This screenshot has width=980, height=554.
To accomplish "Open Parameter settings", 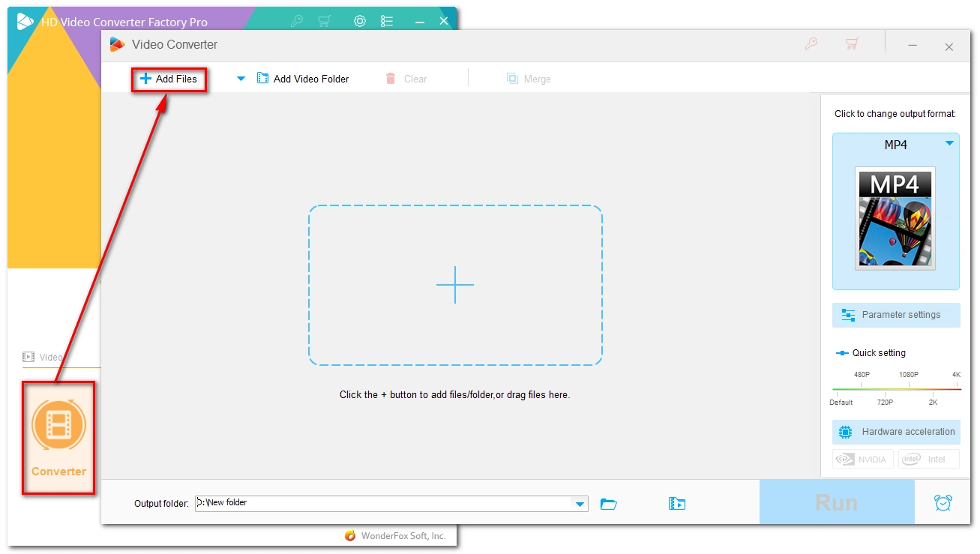I will [x=896, y=315].
